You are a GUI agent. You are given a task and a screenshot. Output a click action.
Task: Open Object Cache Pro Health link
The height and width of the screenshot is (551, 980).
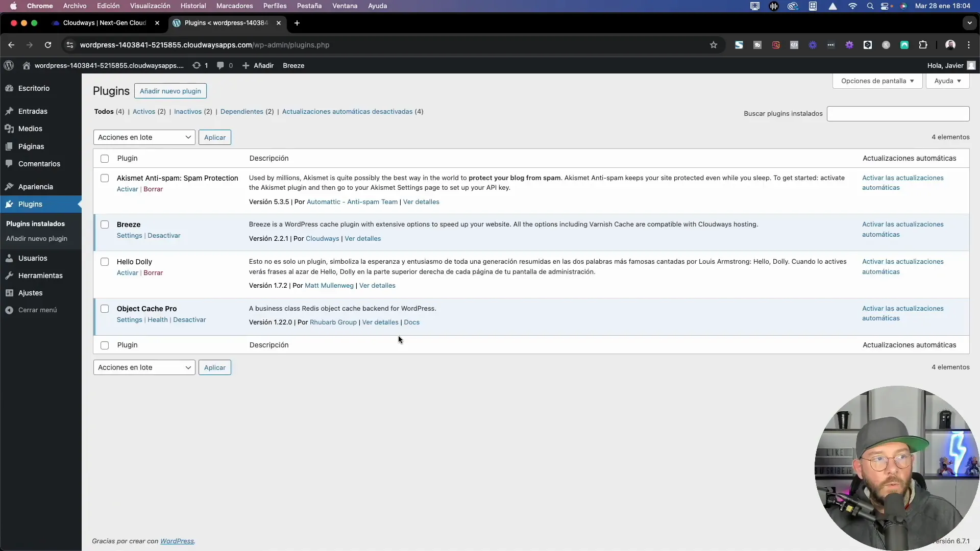point(158,320)
